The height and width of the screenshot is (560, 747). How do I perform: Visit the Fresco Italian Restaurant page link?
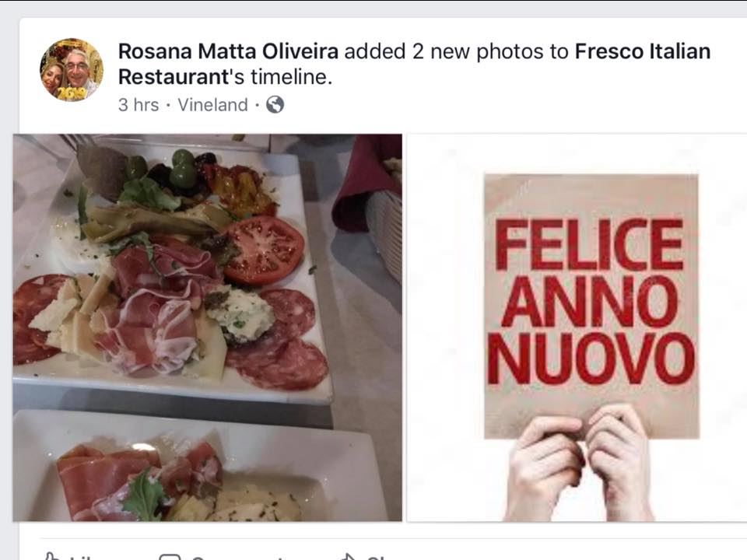tap(642, 52)
